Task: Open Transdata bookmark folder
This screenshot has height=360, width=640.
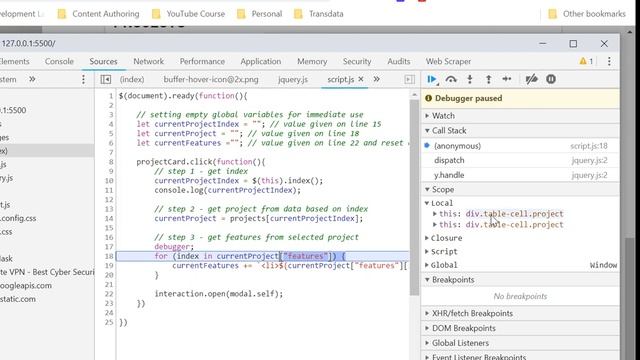Action: point(319,14)
